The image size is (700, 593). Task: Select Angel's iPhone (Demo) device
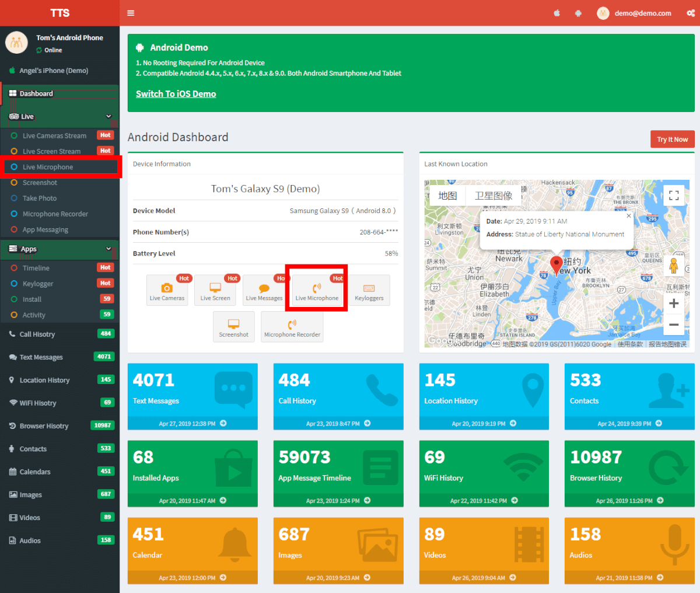pyautogui.click(x=60, y=71)
